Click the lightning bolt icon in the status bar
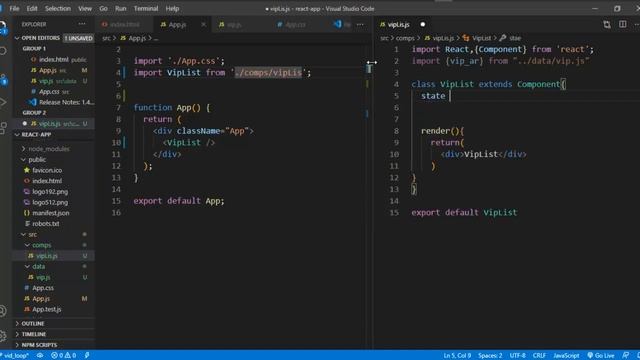Viewport: 640px width, 360px height. coord(87,356)
